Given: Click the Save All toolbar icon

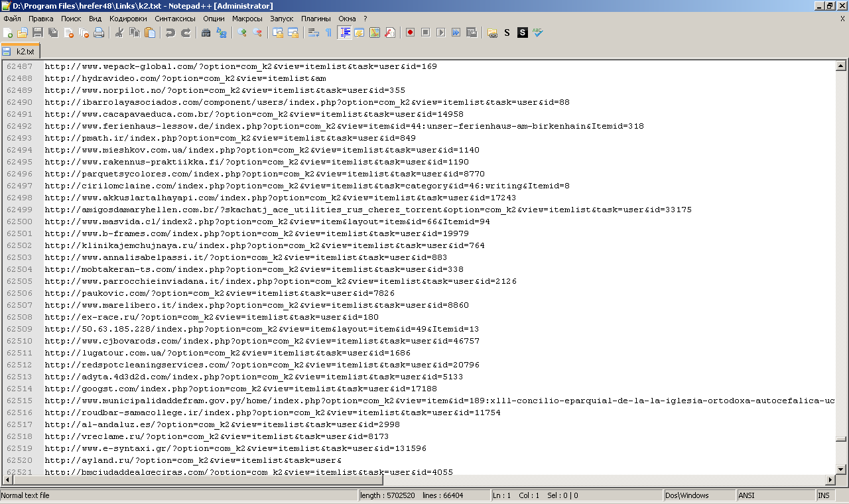Looking at the screenshot, I should 53,32.
